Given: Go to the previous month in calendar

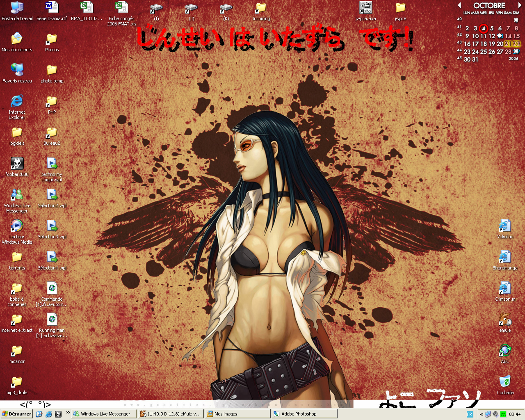Looking at the screenshot, I should coord(460,5).
